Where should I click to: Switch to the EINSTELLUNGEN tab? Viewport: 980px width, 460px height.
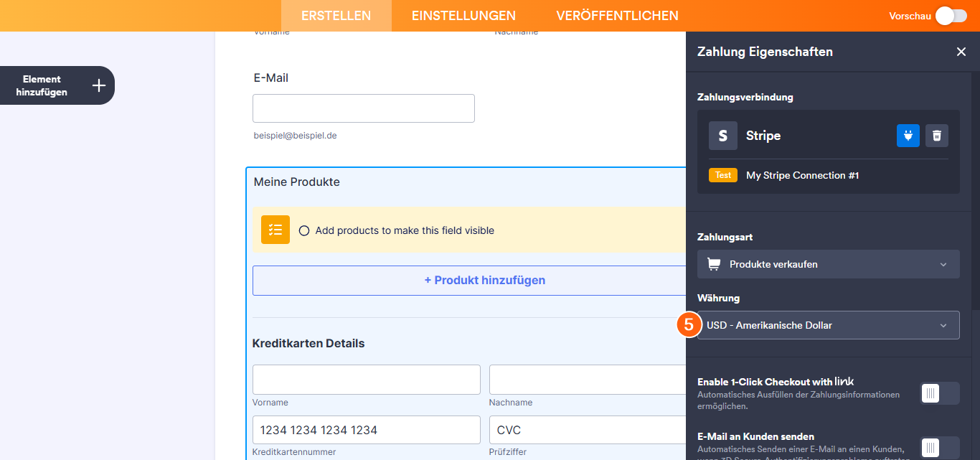tap(463, 15)
